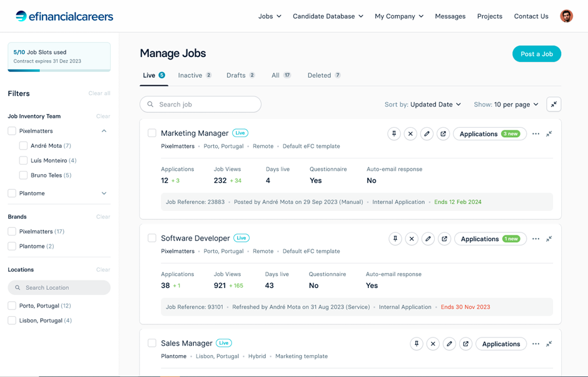Collapse the Marketing Manager job card
Viewport: 588px width, 377px height.
point(549,133)
